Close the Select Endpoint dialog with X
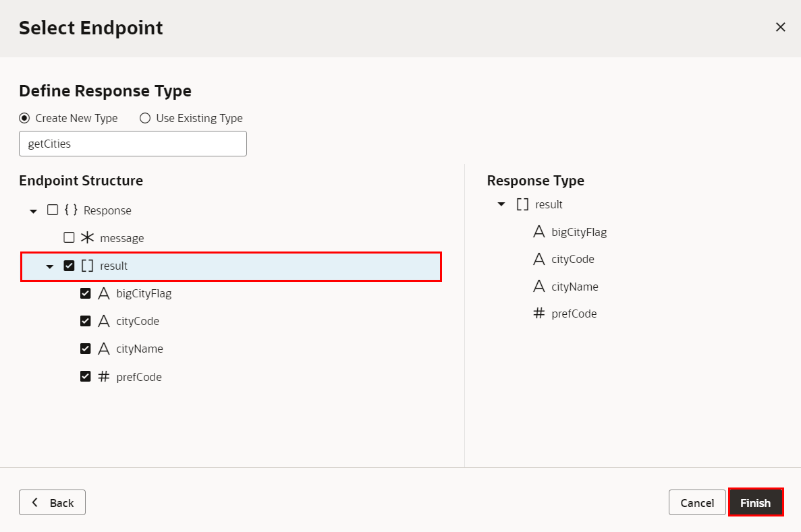The width and height of the screenshot is (801, 532). (x=780, y=28)
